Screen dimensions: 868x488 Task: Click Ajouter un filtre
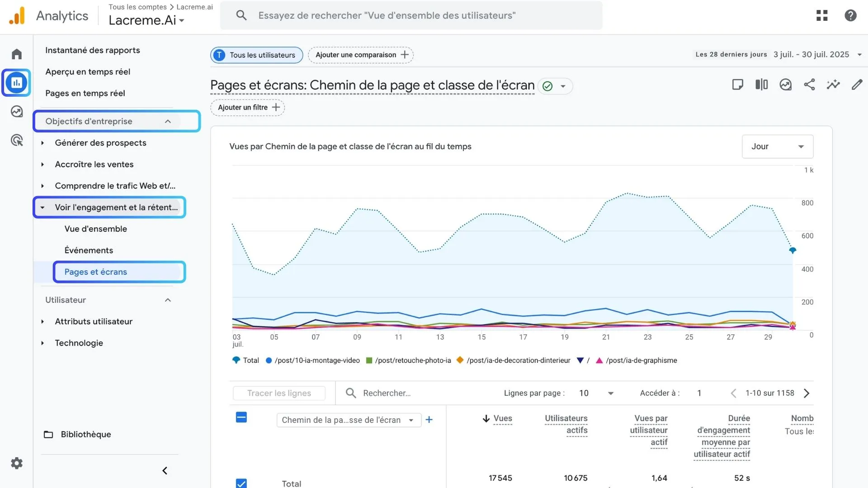tap(247, 107)
